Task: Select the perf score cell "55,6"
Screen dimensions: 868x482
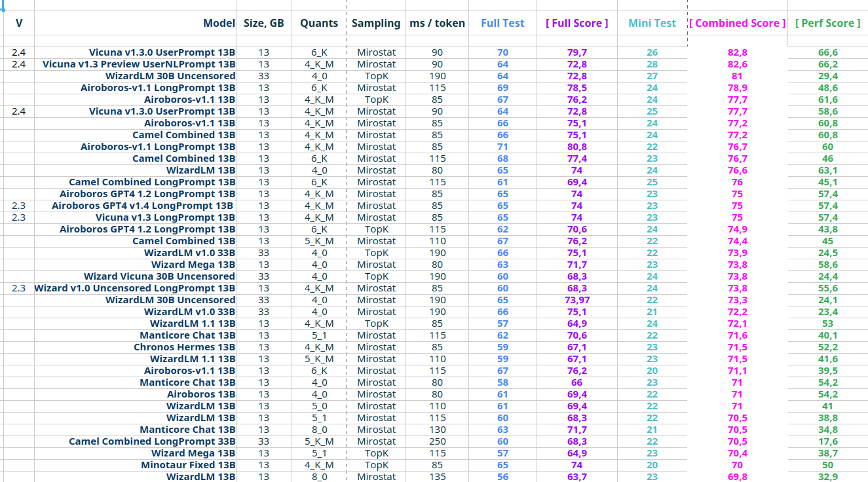Action: [x=828, y=288]
